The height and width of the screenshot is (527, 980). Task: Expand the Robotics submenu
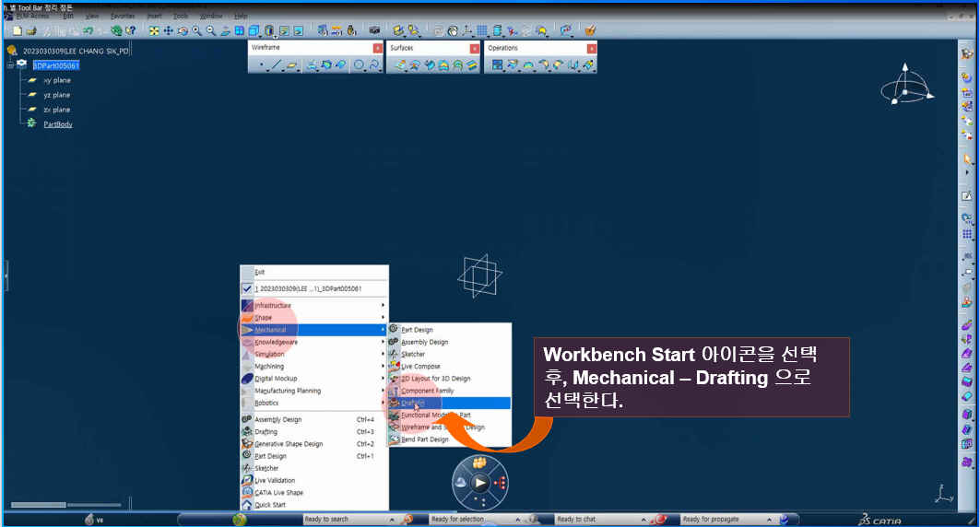314,403
